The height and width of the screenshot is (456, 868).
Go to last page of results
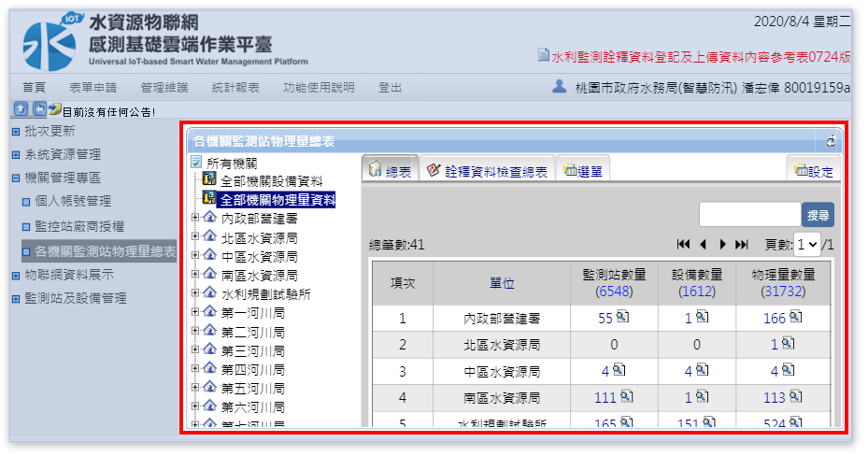click(x=741, y=244)
